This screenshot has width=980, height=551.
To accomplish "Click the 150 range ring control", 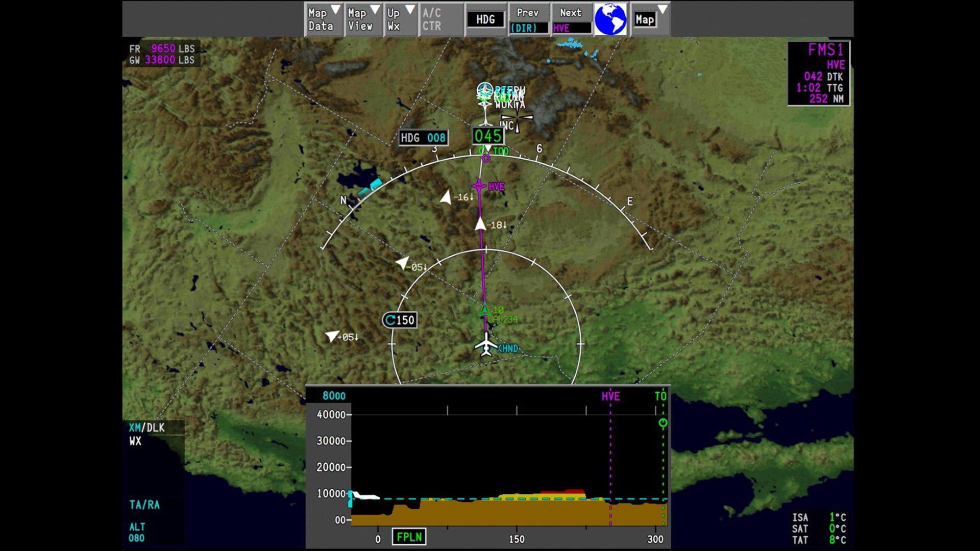I will 401,320.
